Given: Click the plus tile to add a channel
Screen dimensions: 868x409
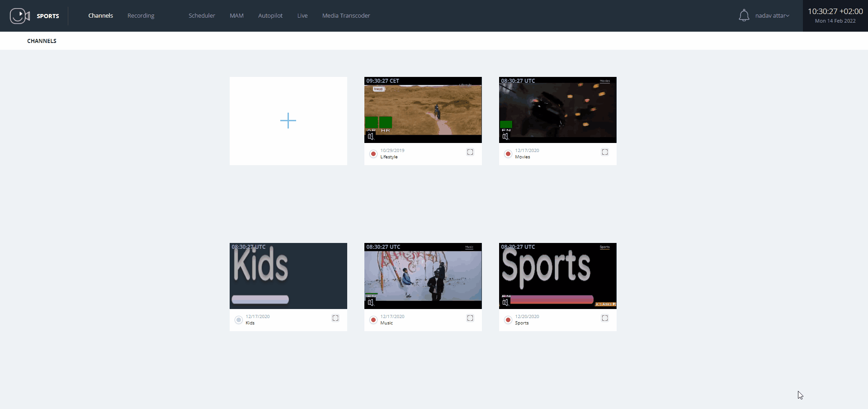Looking at the screenshot, I should pyautogui.click(x=288, y=120).
